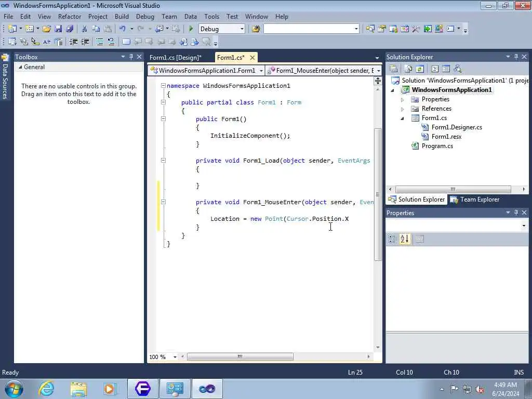Screen dimensions: 532x399
Task: Close the Form1.cs* editor tab
Action: [252, 58]
